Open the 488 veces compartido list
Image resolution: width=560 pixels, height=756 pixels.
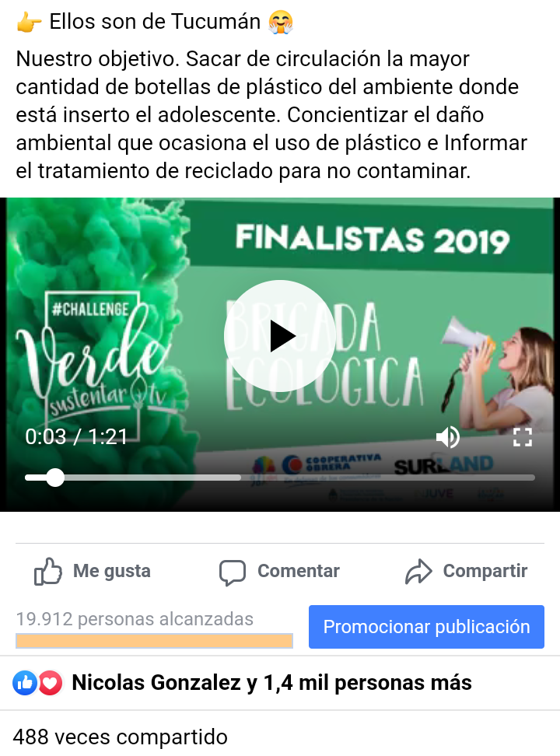pyautogui.click(x=120, y=737)
